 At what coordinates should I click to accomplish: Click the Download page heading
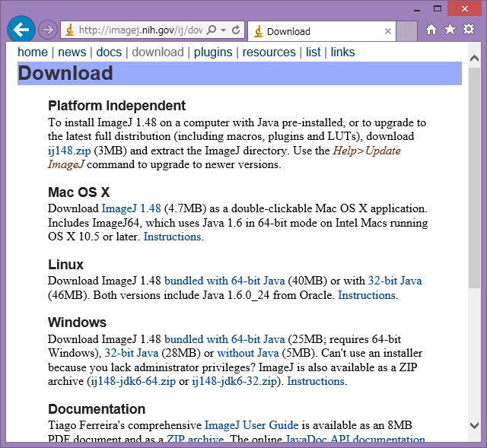pyautogui.click(x=65, y=73)
